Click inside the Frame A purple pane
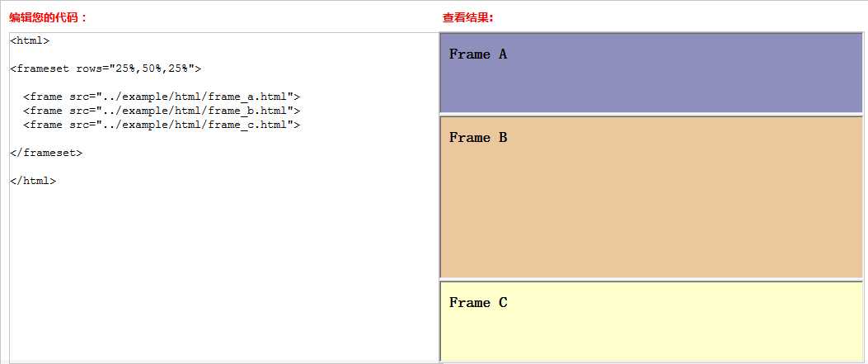Viewport: 868px width, 364px height. click(651, 73)
